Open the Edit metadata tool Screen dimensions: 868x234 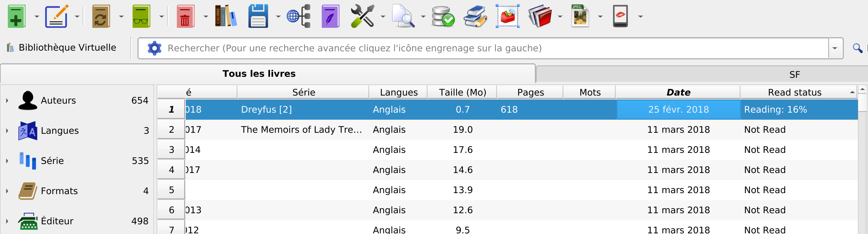57,16
